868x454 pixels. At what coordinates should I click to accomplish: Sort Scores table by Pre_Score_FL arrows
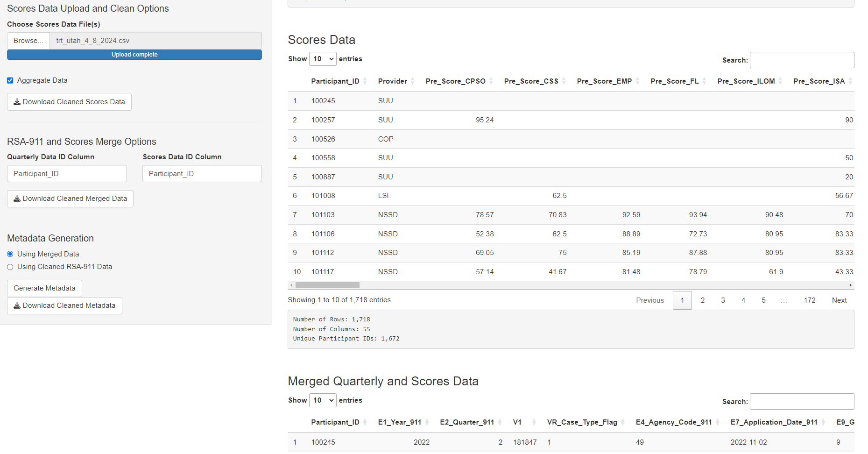[704, 81]
